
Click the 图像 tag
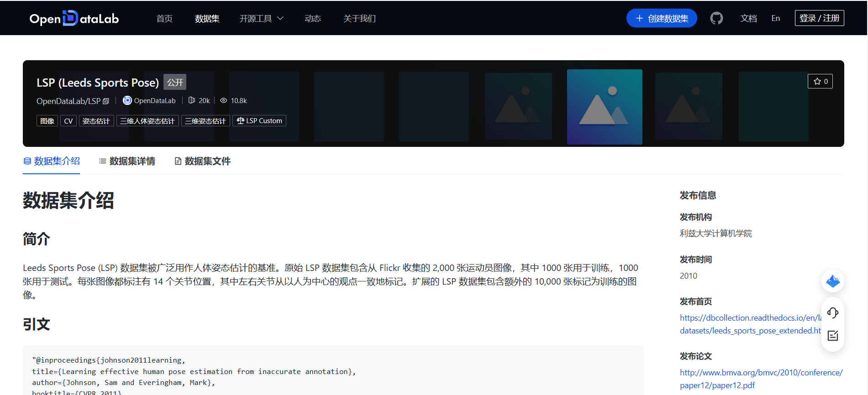pos(47,121)
